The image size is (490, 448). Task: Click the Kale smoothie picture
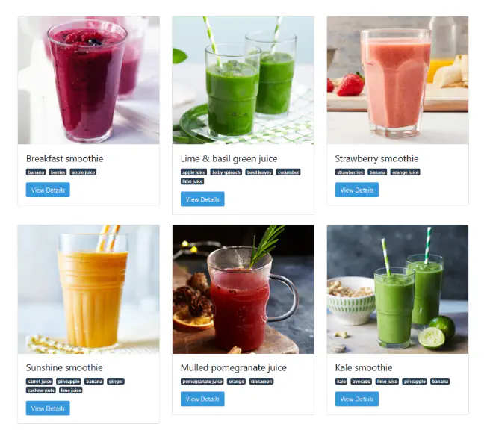tap(397, 289)
